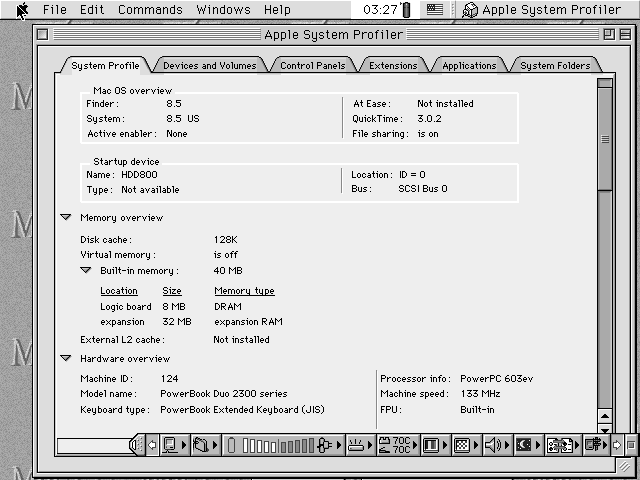Switch to the Applications tab
Image resolution: width=640 pixels, height=480 pixels.
469,65
